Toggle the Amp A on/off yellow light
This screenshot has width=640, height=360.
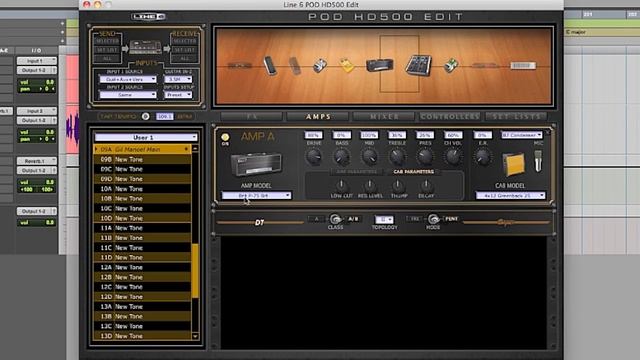click(x=225, y=137)
